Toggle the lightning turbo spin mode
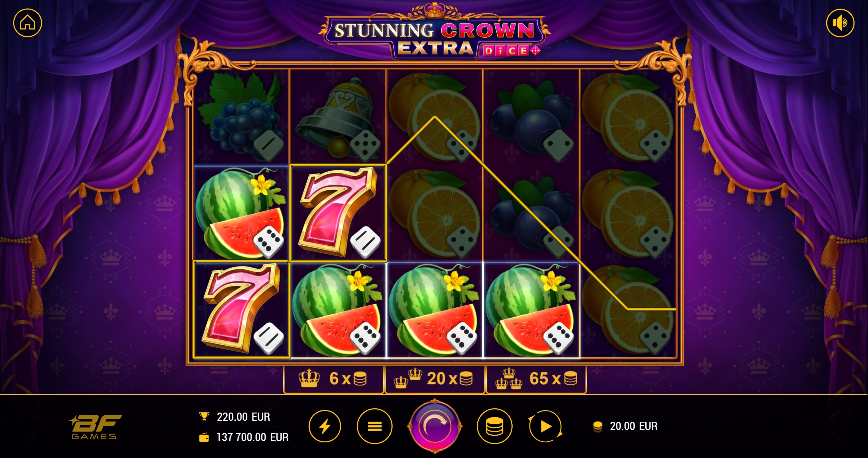868x458 pixels. click(x=325, y=426)
